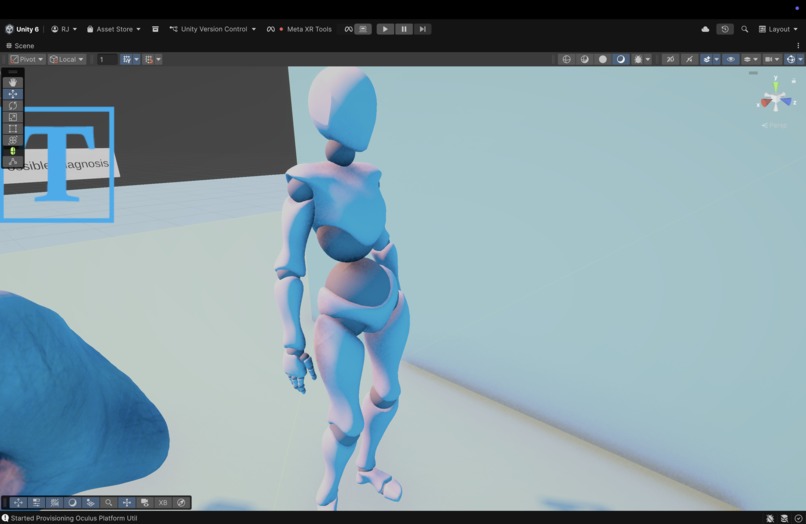Pause the game preview
Screen dimensions: 806x524
pos(404,29)
